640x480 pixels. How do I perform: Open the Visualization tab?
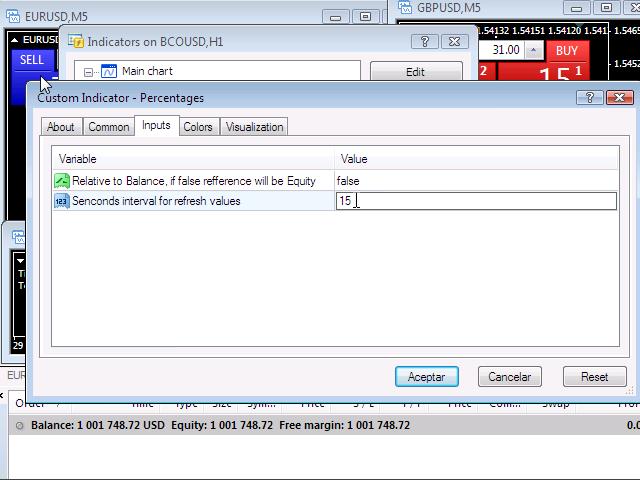click(254, 127)
